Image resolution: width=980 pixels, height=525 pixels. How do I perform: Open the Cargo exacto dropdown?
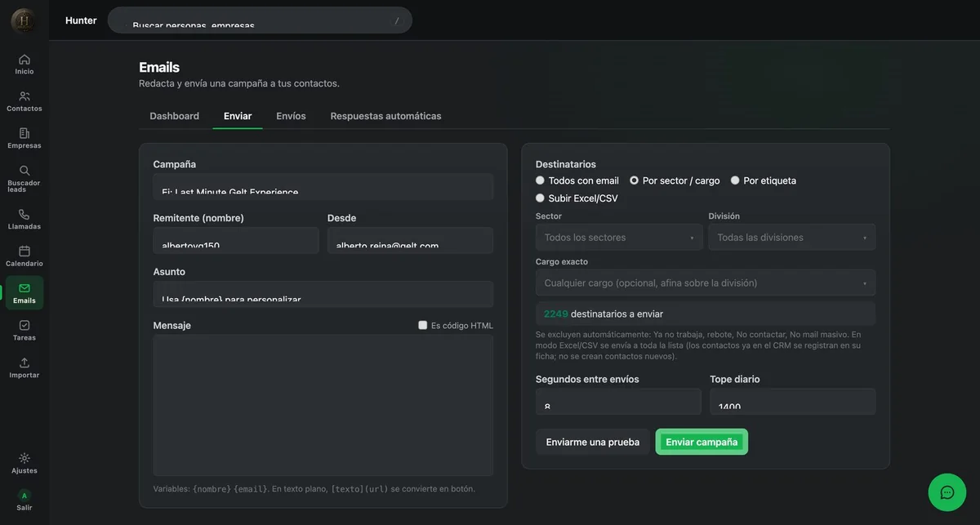[x=706, y=283]
